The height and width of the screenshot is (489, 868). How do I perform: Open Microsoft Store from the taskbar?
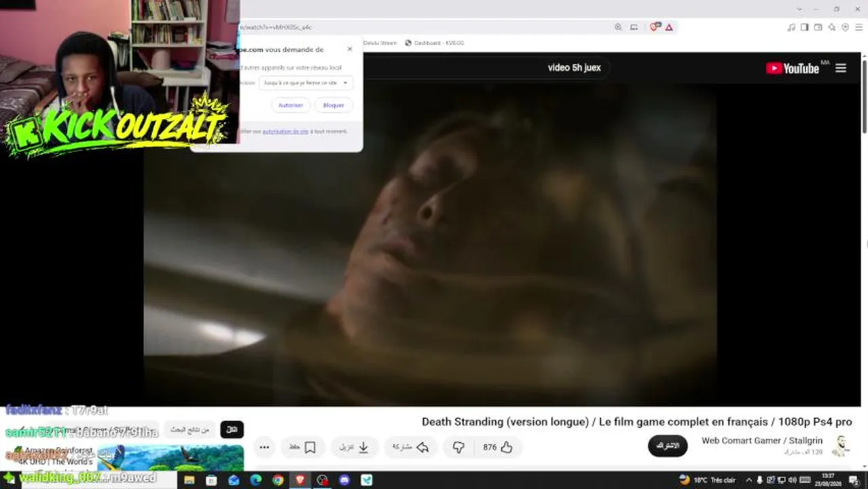tap(211, 480)
